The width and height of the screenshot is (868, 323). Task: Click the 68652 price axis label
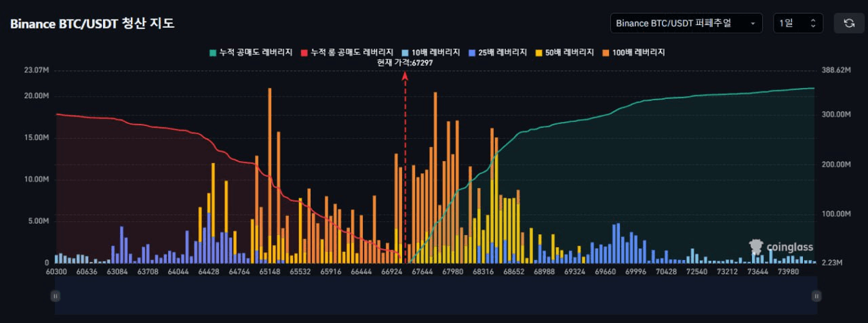pos(514,272)
